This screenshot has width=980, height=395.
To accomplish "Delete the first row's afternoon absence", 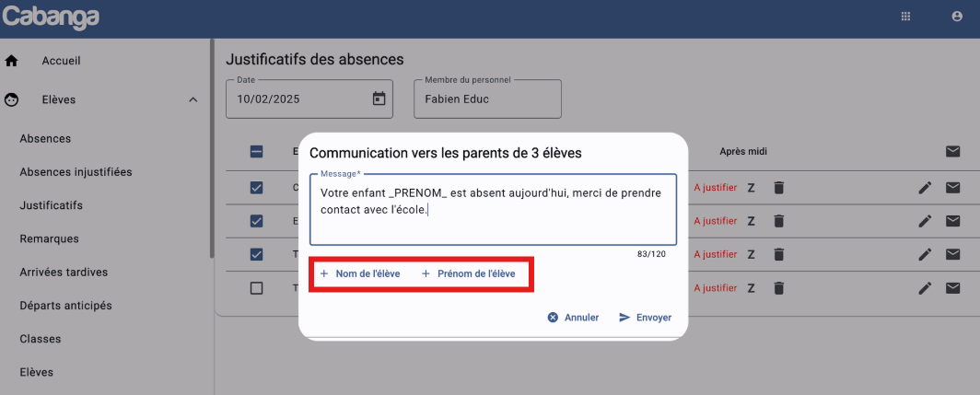I will 778,188.
